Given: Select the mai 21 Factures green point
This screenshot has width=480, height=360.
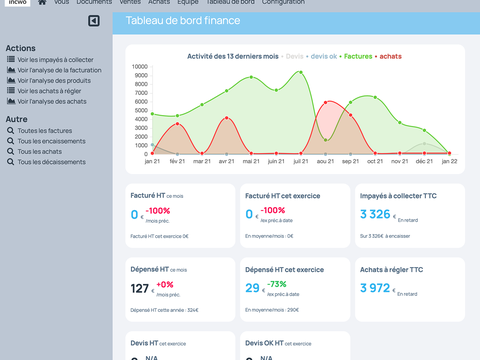Looking at the screenshot, I should pos(251,77).
